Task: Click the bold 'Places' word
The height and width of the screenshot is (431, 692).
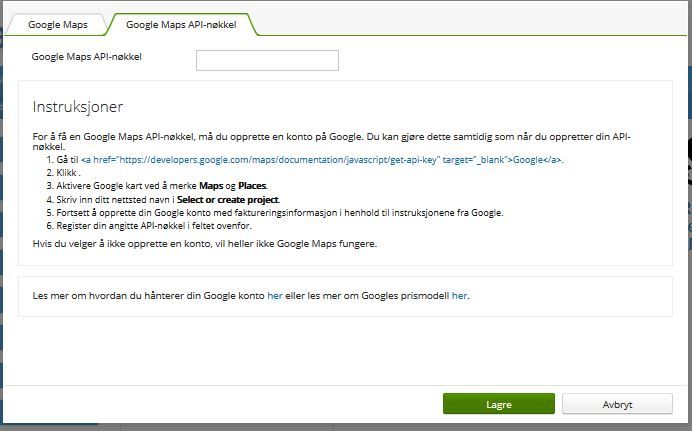Action: tap(252, 186)
